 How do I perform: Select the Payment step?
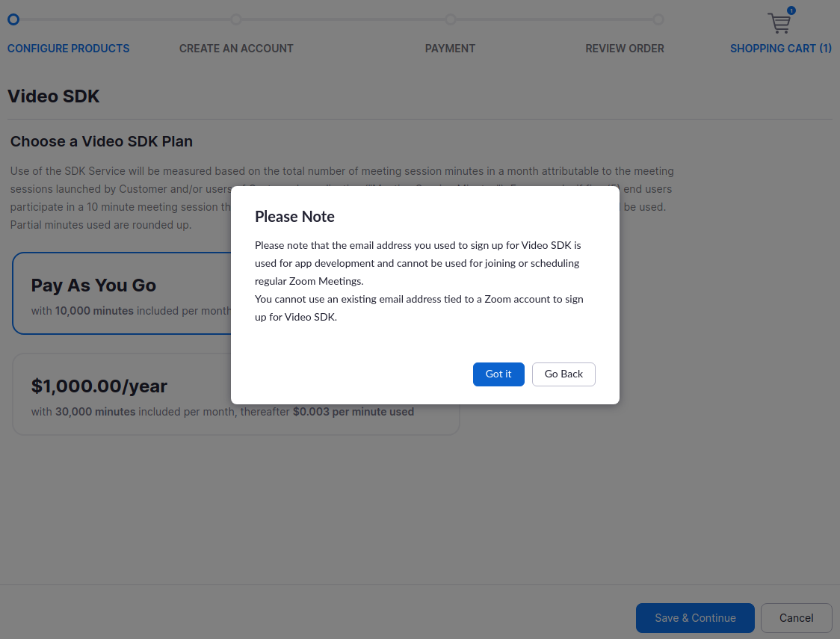(x=450, y=49)
